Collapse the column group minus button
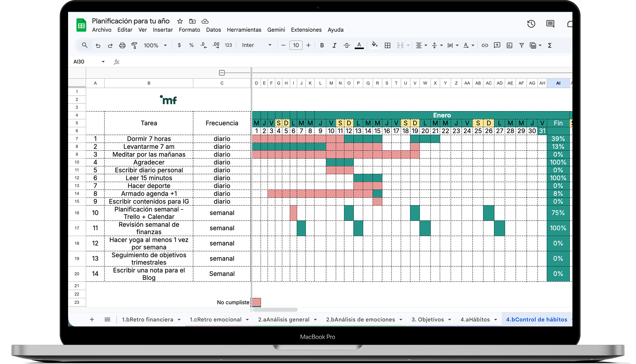Screen dimensions: 636x364 [x=222, y=73]
